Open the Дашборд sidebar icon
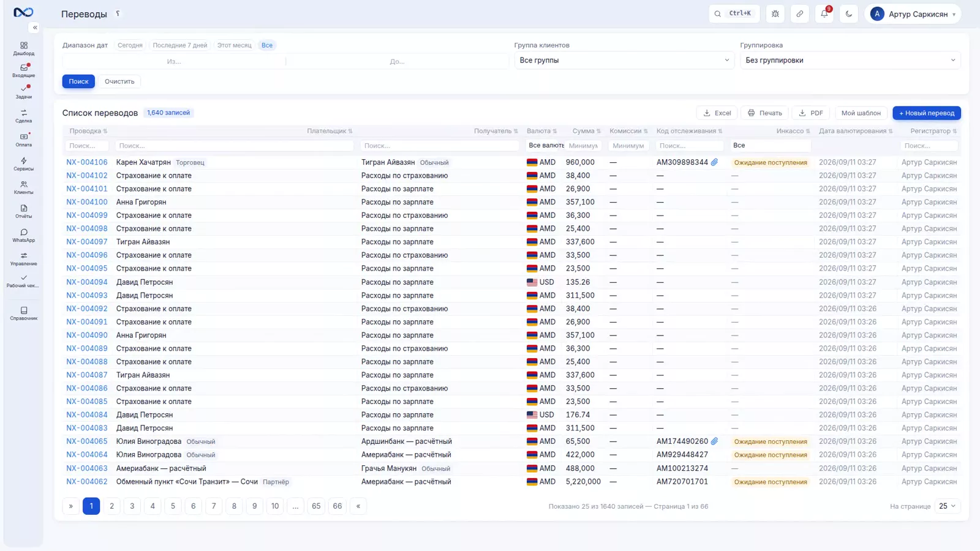 tap(24, 48)
